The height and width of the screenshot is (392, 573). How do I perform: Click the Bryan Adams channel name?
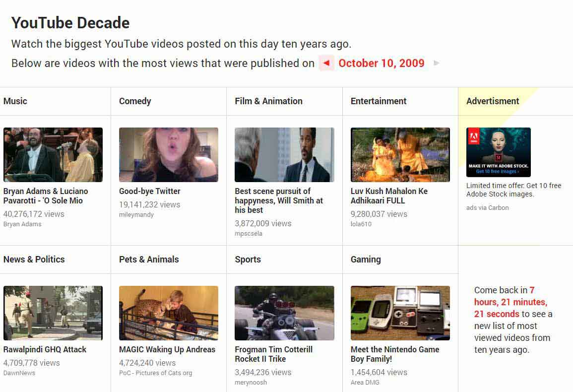tap(22, 224)
